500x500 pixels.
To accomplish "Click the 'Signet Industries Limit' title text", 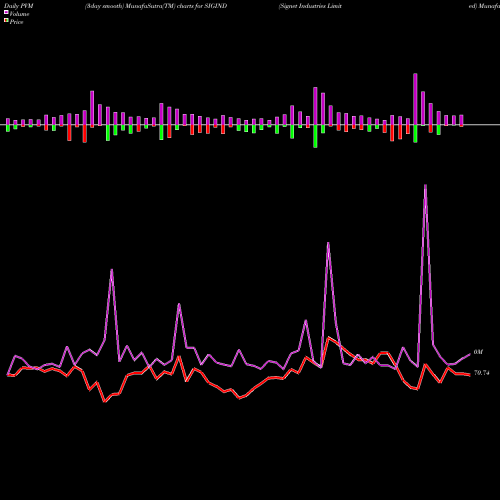I will point(310,6).
